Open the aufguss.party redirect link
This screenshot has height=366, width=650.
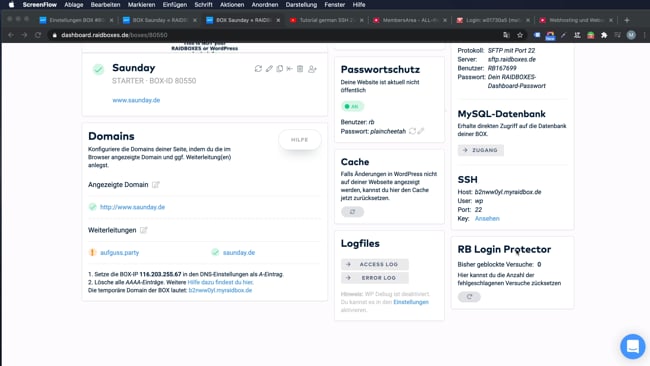(119, 252)
